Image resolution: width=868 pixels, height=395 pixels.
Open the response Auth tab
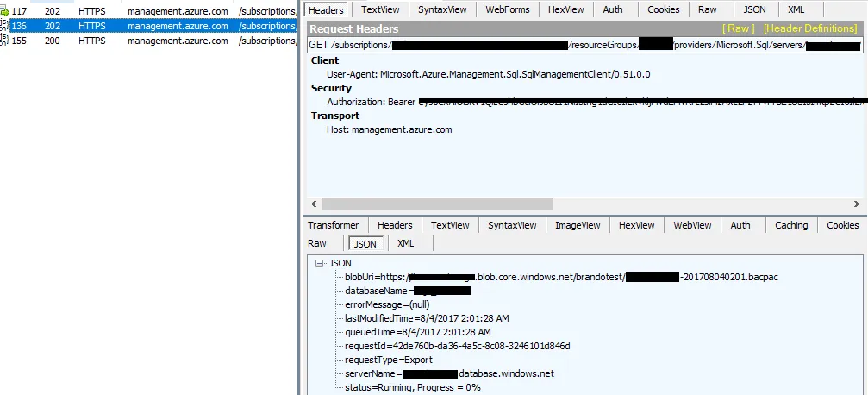point(740,225)
